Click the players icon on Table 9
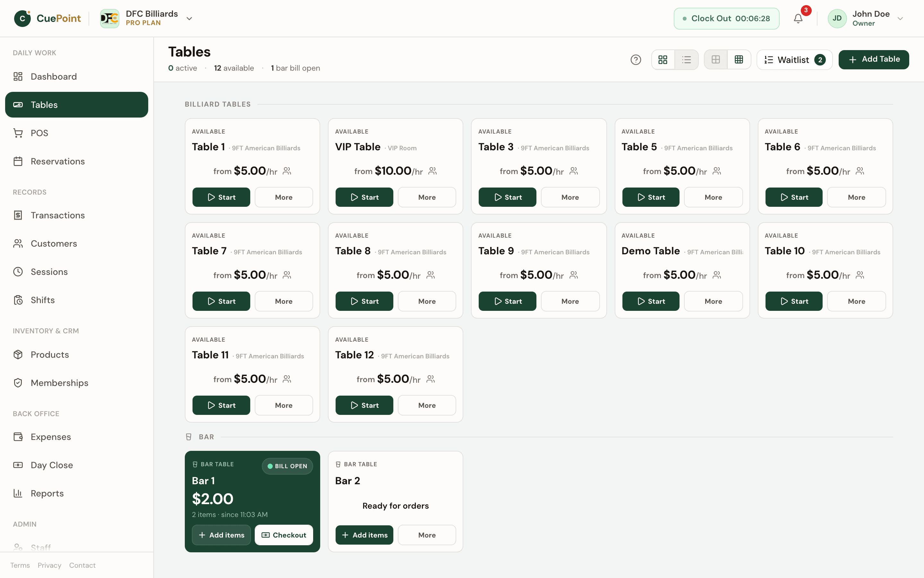 (x=574, y=275)
